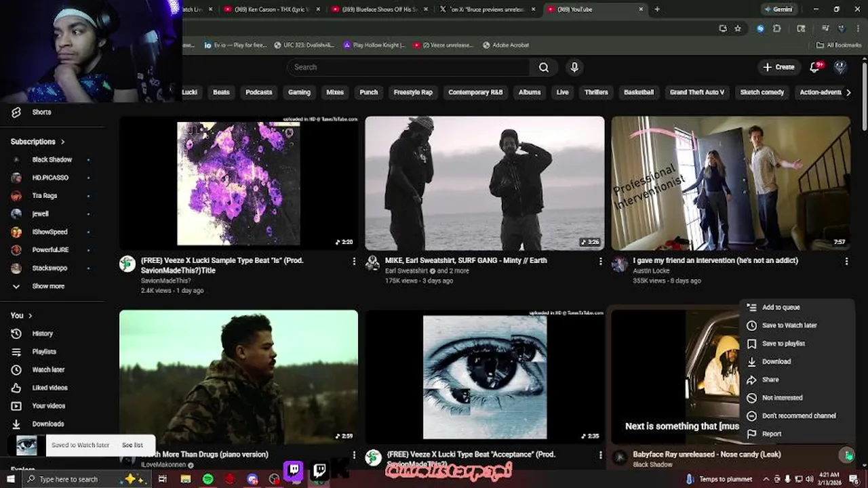Open the purple splatter beat thumbnail

point(239,184)
